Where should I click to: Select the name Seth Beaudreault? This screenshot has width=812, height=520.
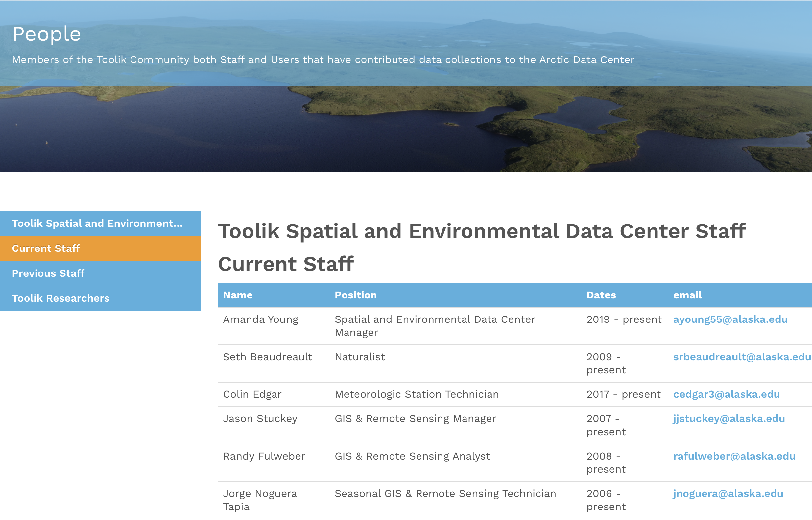point(267,357)
